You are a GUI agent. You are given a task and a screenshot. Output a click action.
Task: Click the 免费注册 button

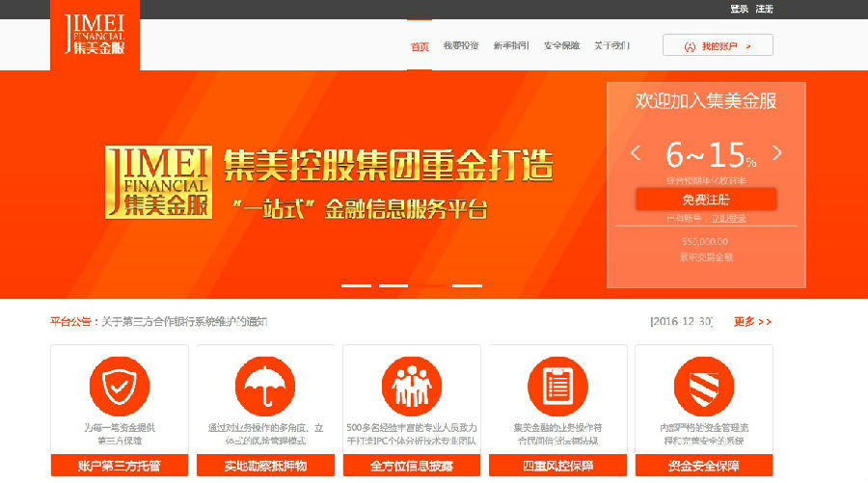pyautogui.click(x=706, y=200)
